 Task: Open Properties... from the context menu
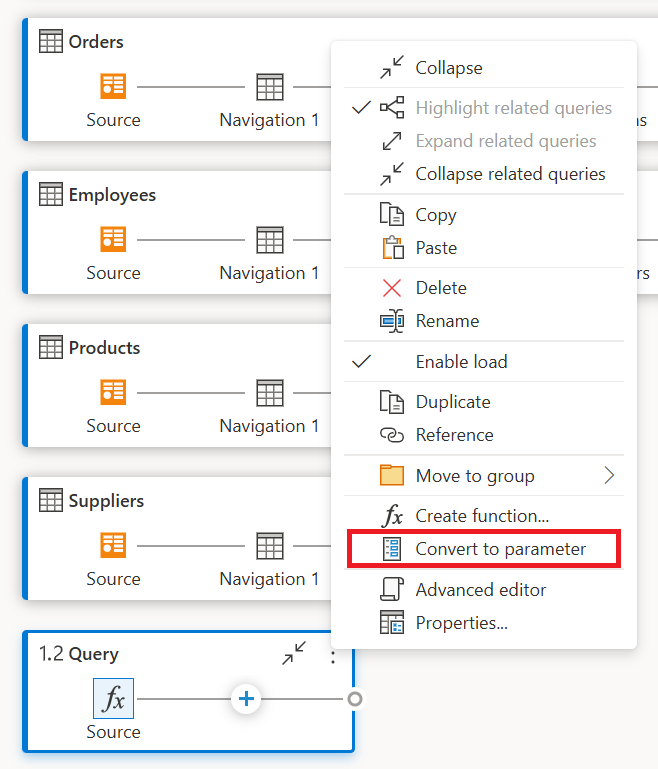pyautogui.click(x=461, y=623)
